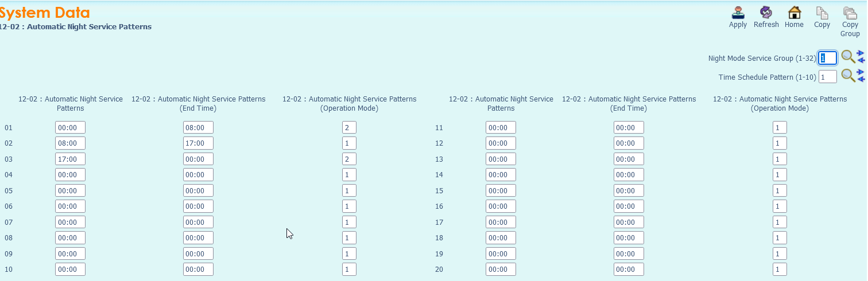The height and width of the screenshot is (281, 868).
Task: Go to Home via house icon
Action: tap(794, 13)
